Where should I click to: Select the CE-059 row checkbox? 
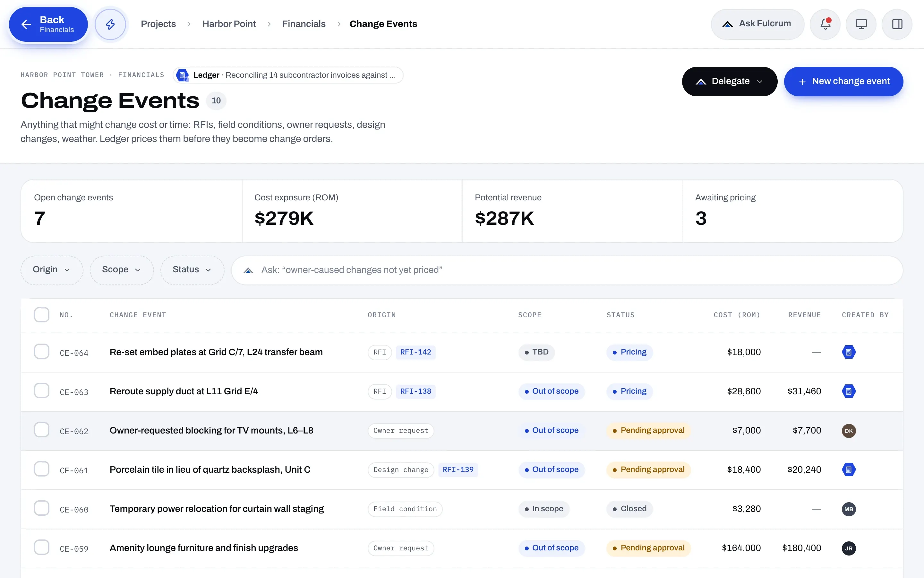(x=42, y=547)
